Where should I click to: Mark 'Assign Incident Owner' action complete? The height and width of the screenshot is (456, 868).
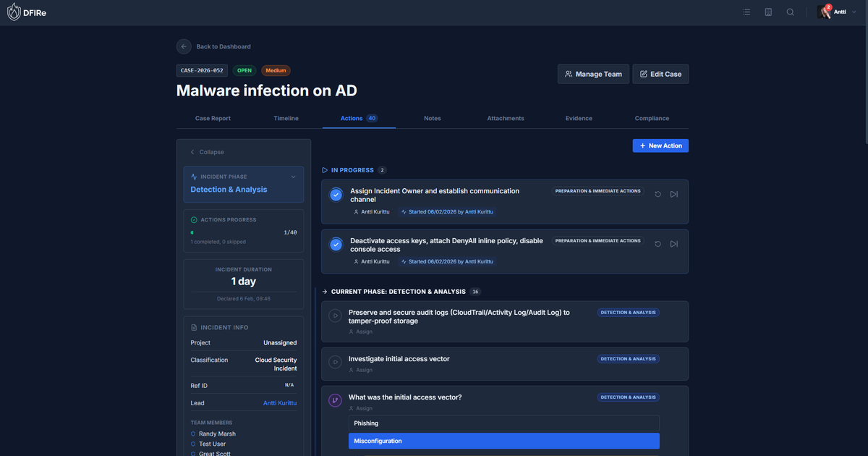click(336, 195)
